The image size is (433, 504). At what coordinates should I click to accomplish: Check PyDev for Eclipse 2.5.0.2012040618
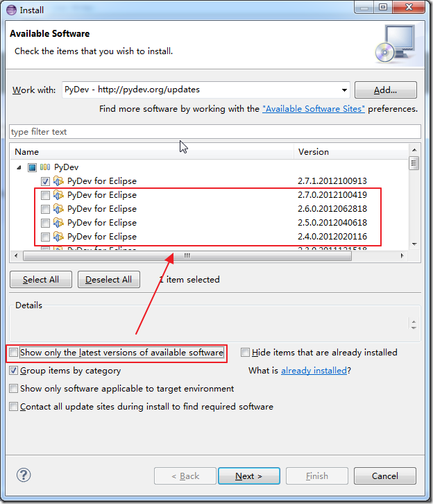click(x=45, y=223)
